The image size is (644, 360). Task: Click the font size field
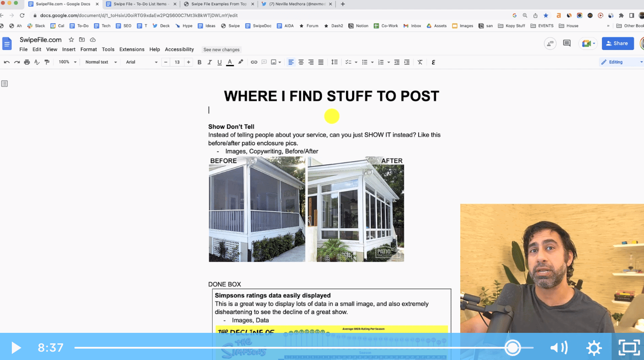[x=177, y=62]
